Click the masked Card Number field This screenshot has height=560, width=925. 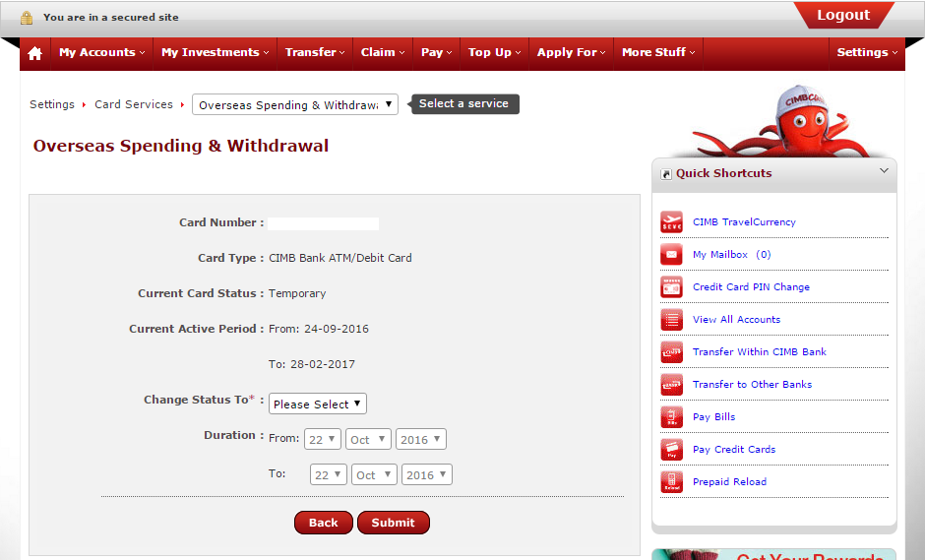click(x=324, y=223)
